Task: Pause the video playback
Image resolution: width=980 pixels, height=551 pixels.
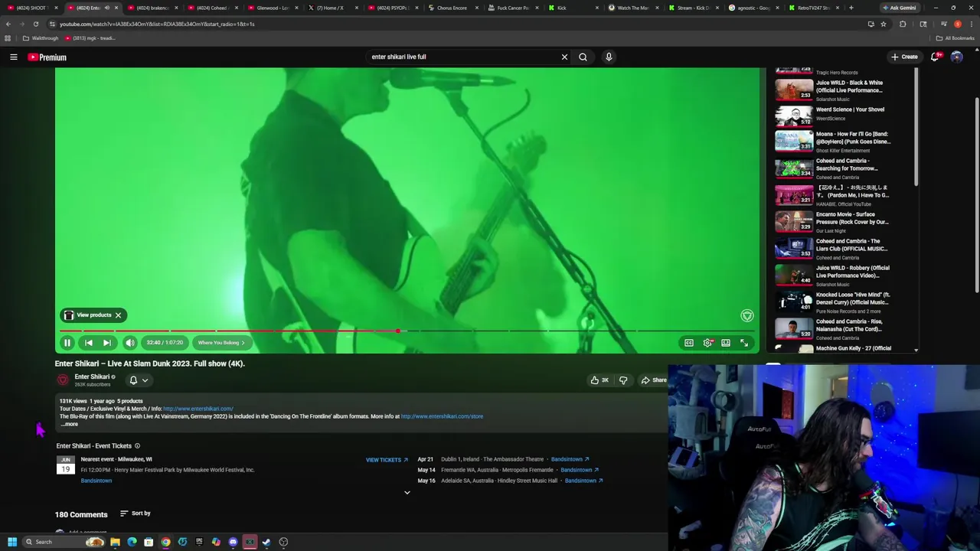Action: [x=67, y=343]
